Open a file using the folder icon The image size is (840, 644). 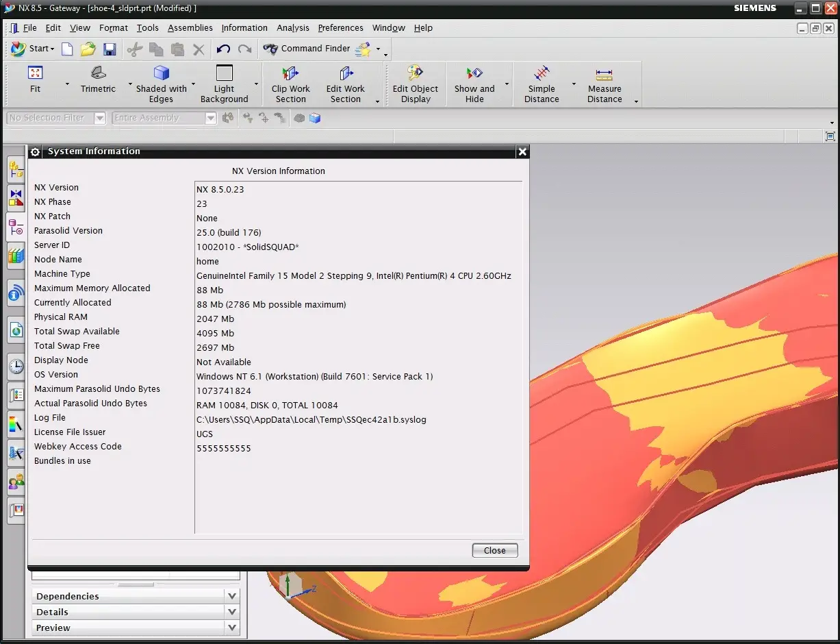click(88, 49)
